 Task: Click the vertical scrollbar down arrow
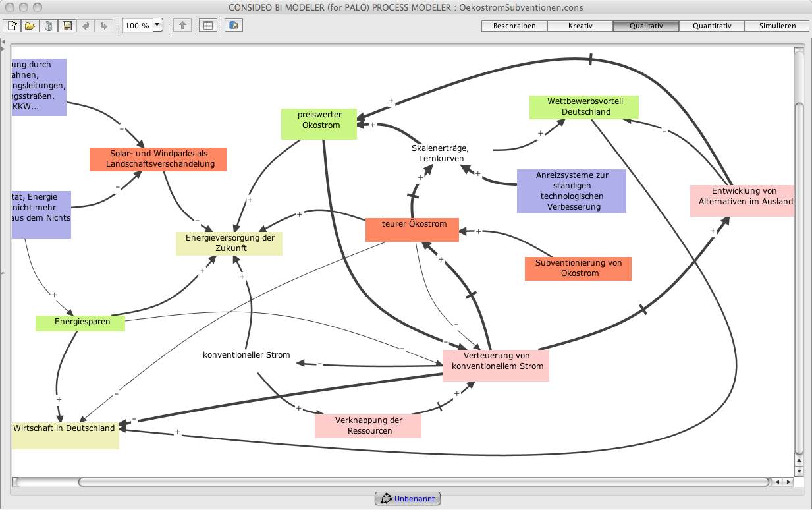[x=799, y=472]
